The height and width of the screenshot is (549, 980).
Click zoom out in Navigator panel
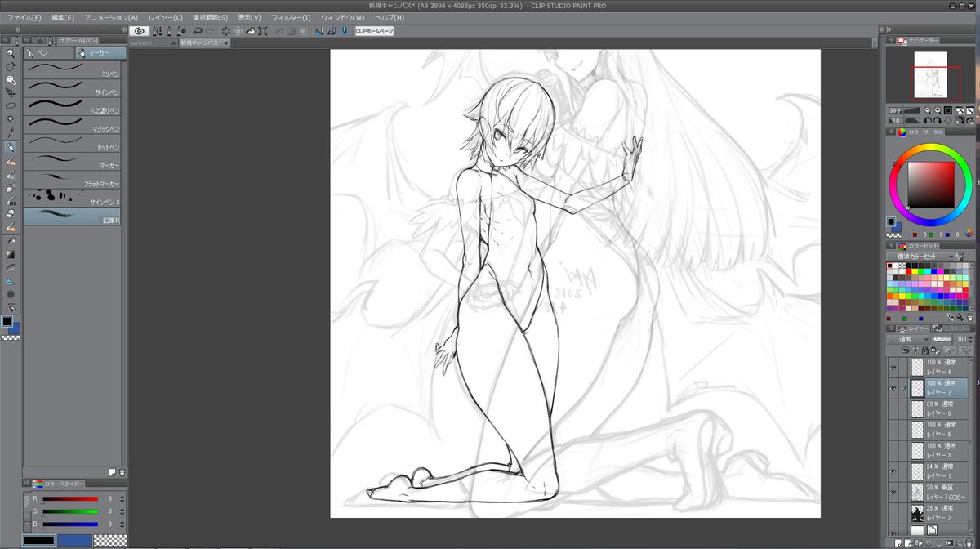(928, 110)
